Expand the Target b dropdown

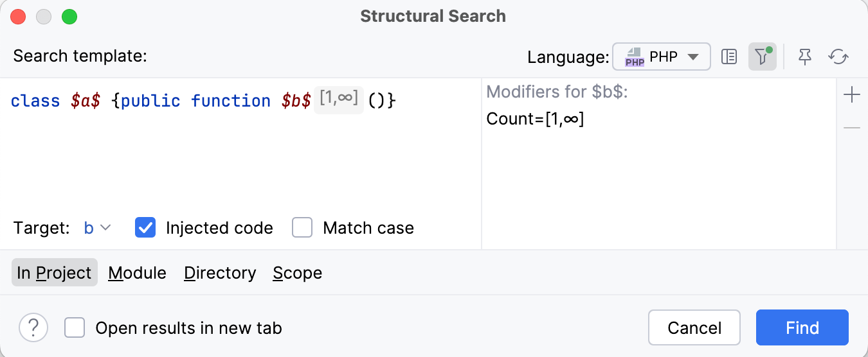98,228
